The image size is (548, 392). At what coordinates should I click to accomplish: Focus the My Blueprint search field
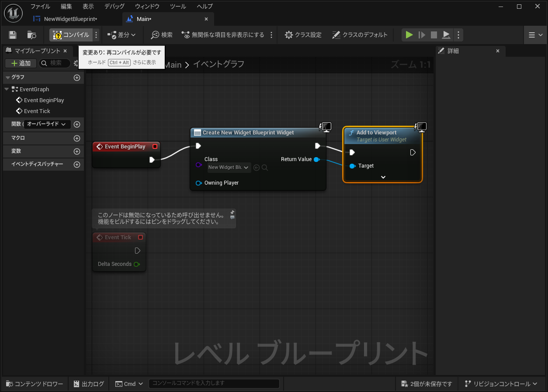pos(55,63)
